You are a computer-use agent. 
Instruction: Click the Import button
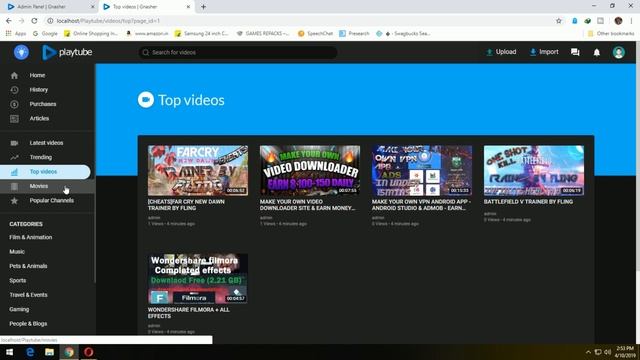(x=544, y=52)
